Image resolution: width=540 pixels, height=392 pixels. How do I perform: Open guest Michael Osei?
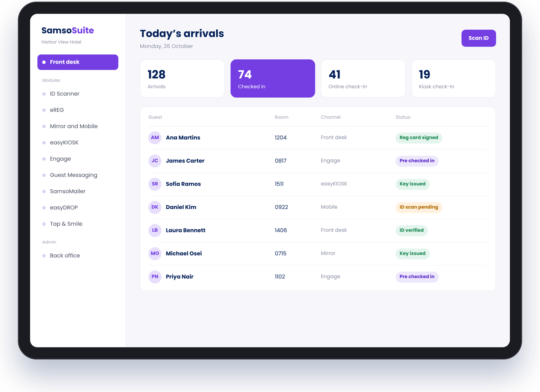[184, 254]
